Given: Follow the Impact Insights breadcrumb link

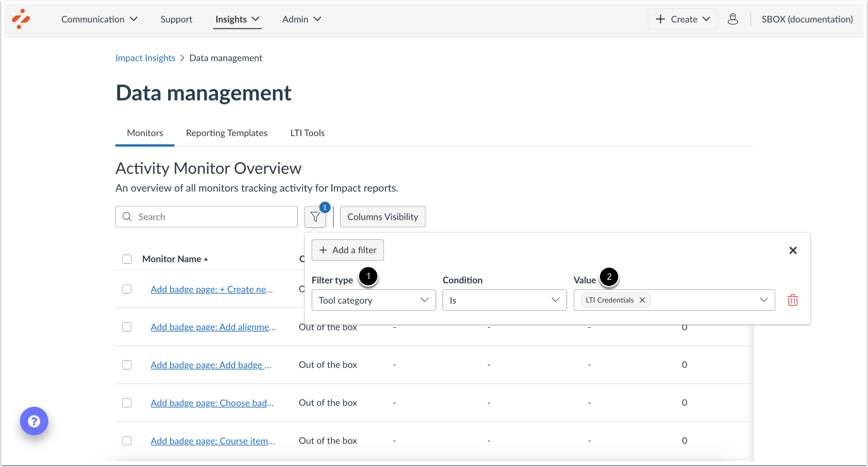Looking at the screenshot, I should (x=145, y=58).
